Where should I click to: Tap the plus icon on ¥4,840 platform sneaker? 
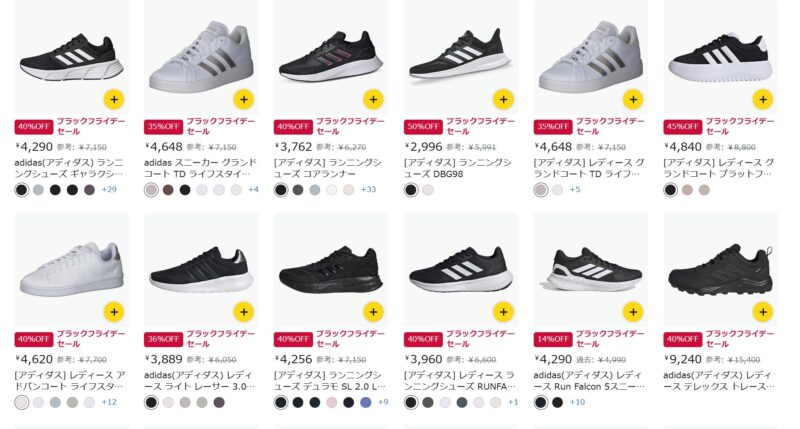(763, 99)
